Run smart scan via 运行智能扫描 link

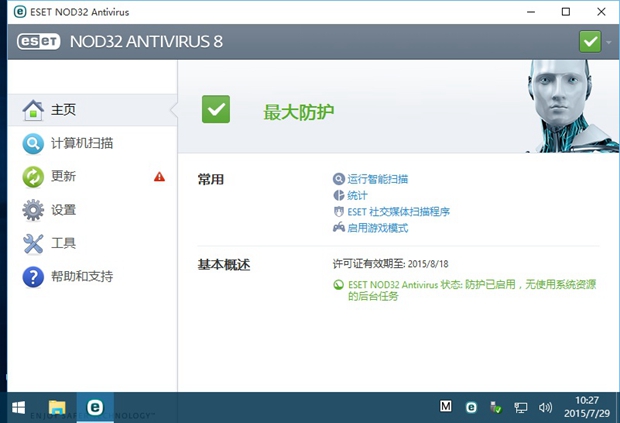(x=378, y=179)
